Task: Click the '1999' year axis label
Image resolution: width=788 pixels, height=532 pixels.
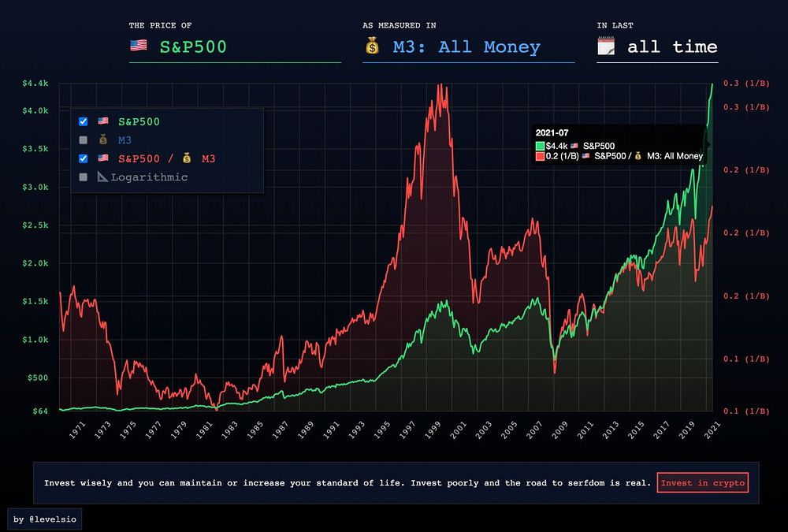Action: (x=432, y=431)
